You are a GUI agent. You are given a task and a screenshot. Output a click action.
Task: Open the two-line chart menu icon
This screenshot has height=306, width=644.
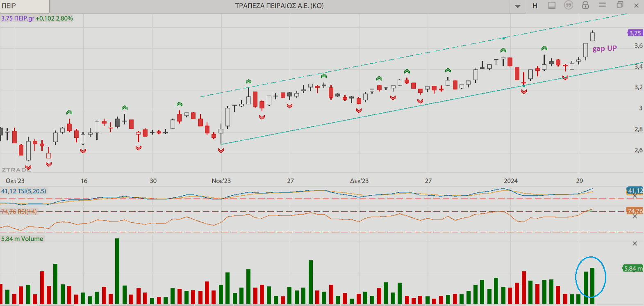point(602,5)
